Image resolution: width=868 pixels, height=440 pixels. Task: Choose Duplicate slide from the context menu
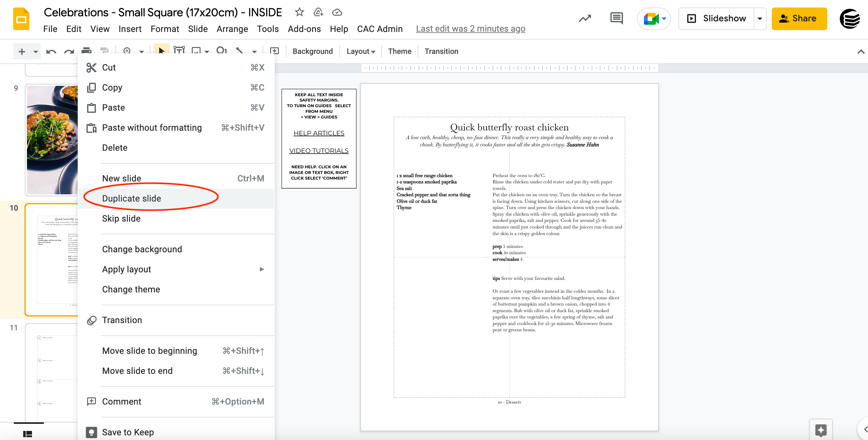pos(132,198)
